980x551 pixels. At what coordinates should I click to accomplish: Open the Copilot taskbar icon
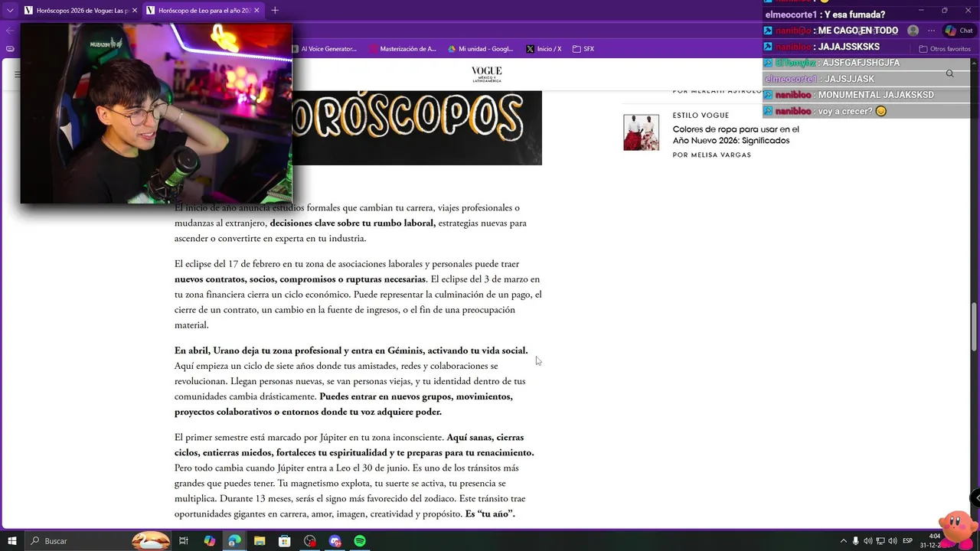pos(209,541)
